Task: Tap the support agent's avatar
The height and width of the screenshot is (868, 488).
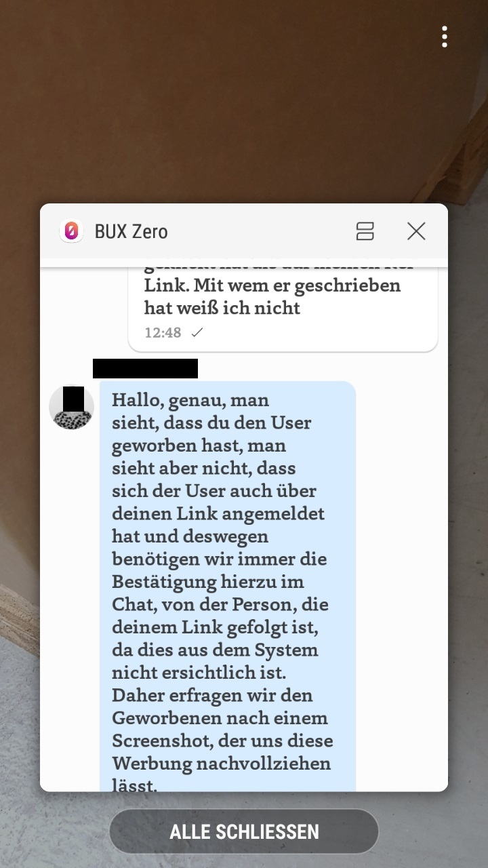Action: [71, 407]
